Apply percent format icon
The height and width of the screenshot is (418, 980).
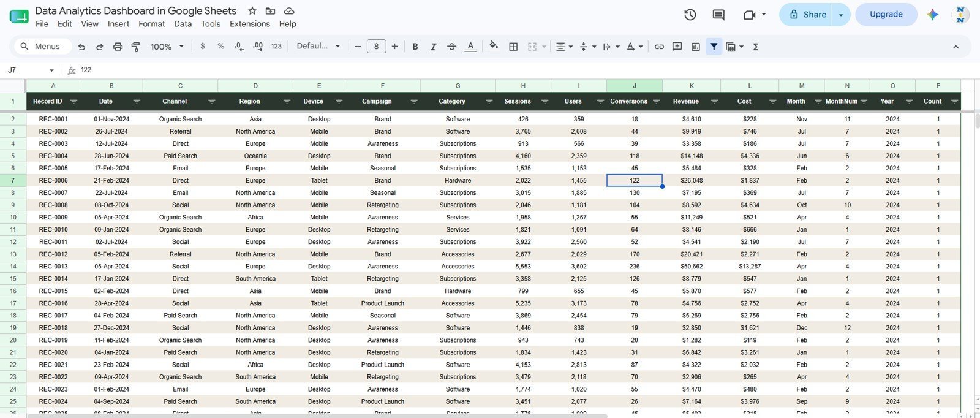click(x=221, y=47)
